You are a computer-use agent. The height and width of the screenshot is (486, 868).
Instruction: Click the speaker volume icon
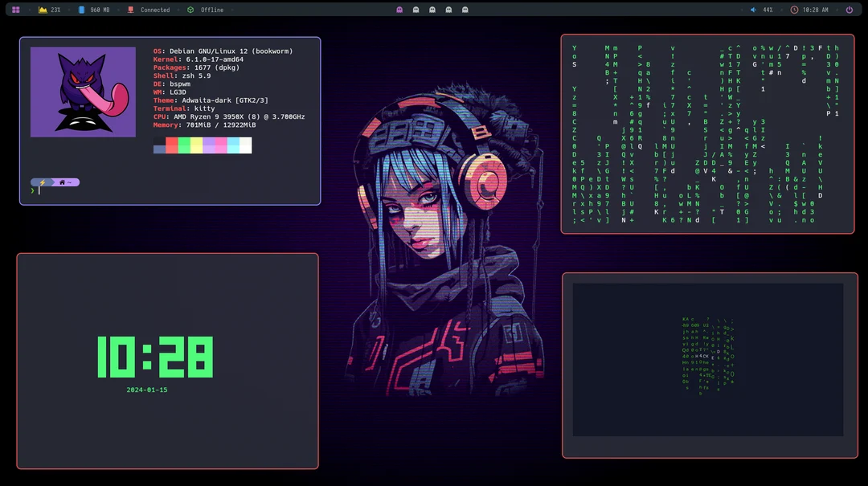pos(753,10)
